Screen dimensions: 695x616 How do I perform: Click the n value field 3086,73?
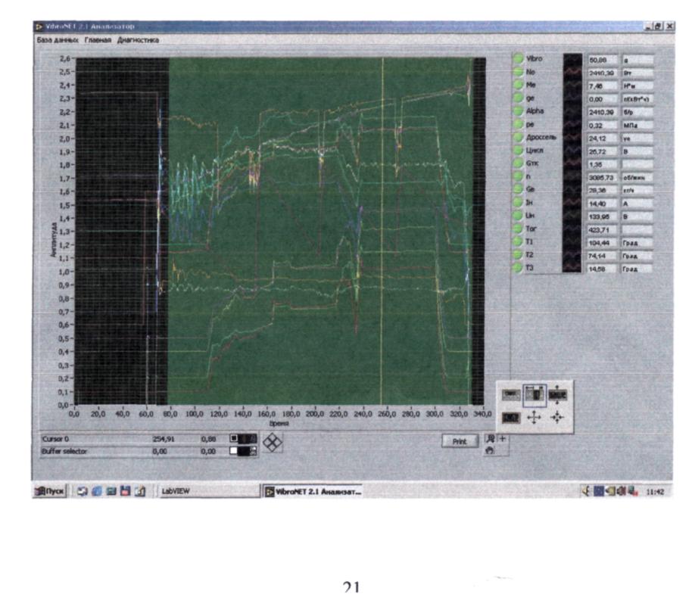tap(603, 178)
